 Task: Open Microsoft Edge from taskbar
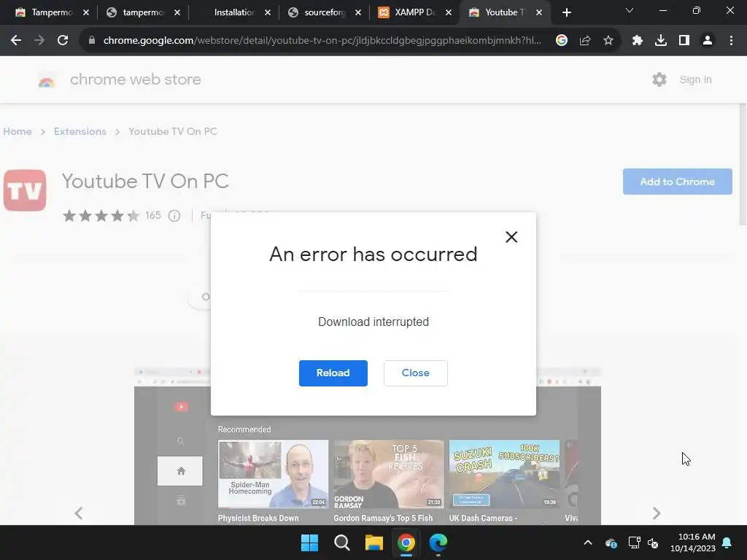coord(438,542)
